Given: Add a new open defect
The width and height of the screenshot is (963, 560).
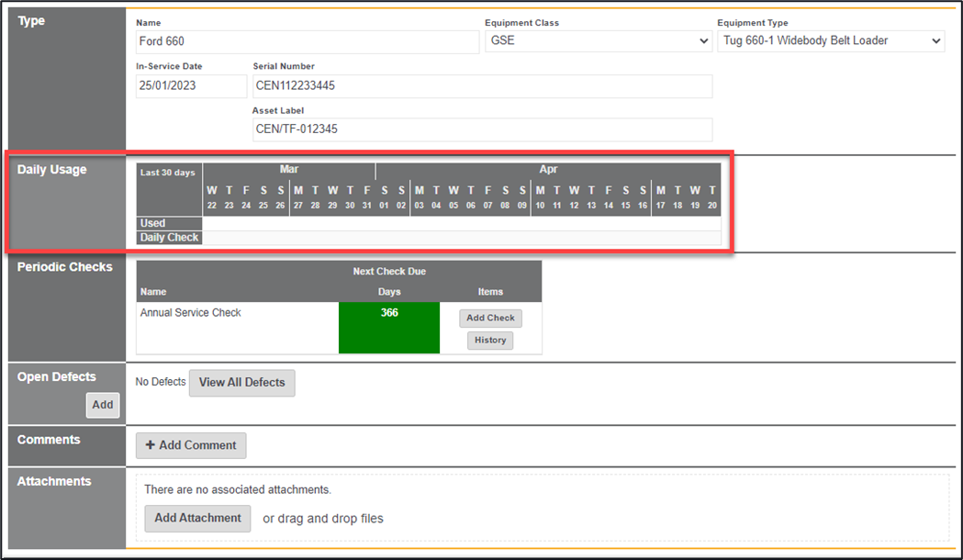Looking at the screenshot, I should pos(103,405).
